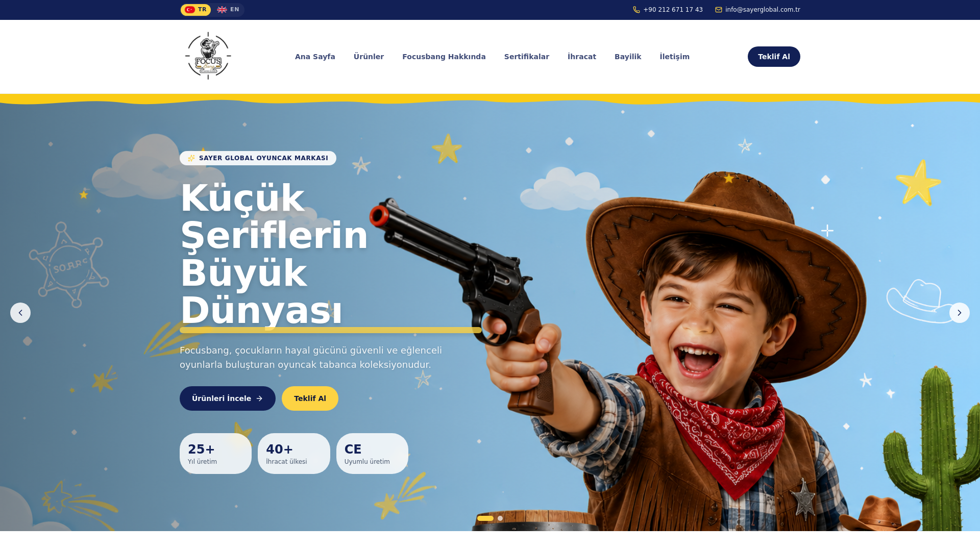Click the phone icon in top bar
The image size is (980, 551).
pyautogui.click(x=636, y=10)
